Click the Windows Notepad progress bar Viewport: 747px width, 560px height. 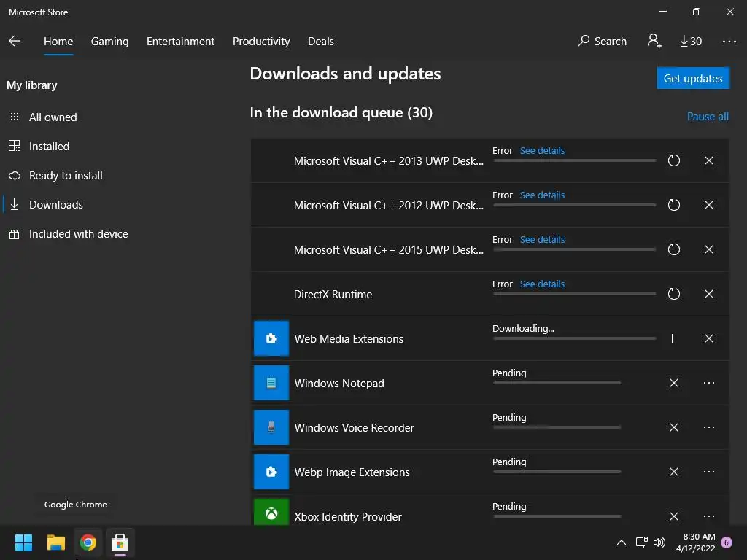pos(557,383)
